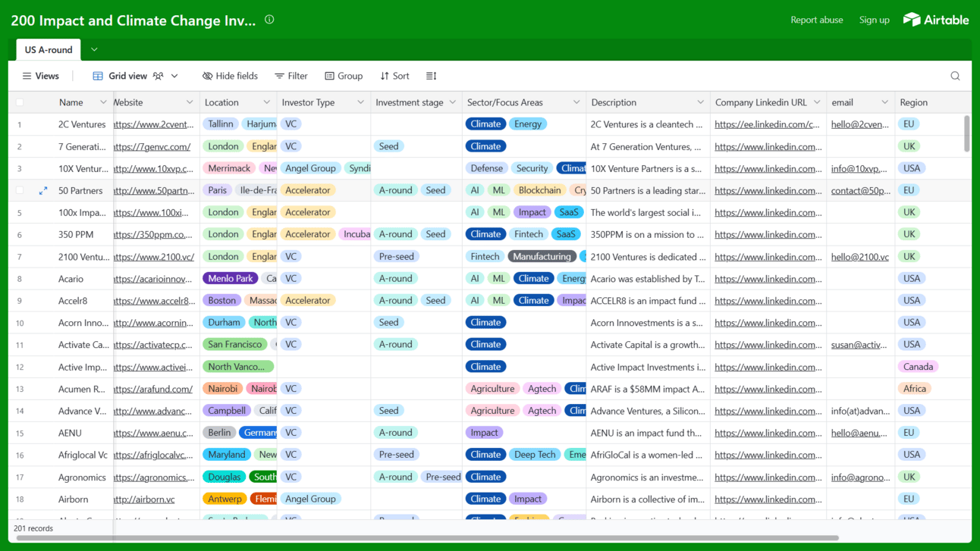The width and height of the screenshot is (980, 551).
Task: Click the Blockchain sector tag
Action: 539,190
